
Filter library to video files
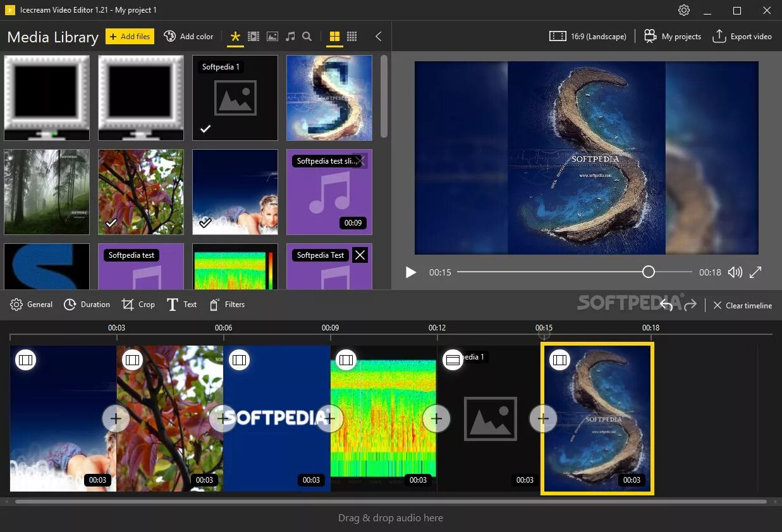pyautogui.click(x=254, y=37)
